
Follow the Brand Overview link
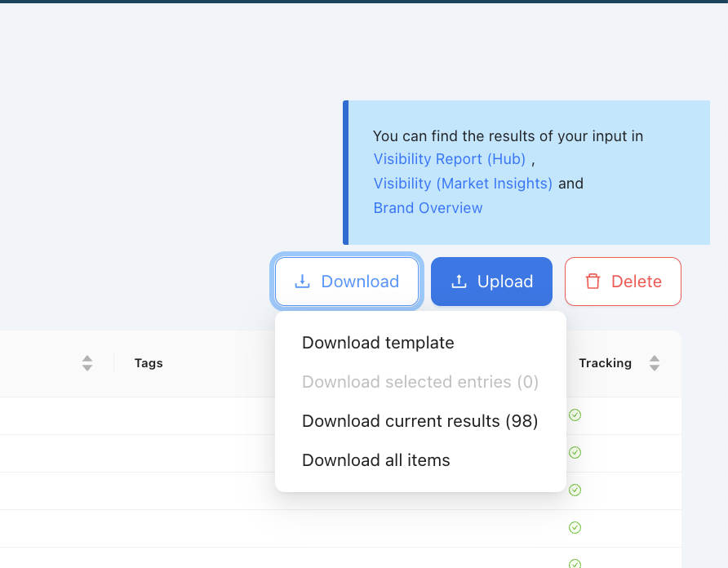pyautogui.click(x=428, y=208)
